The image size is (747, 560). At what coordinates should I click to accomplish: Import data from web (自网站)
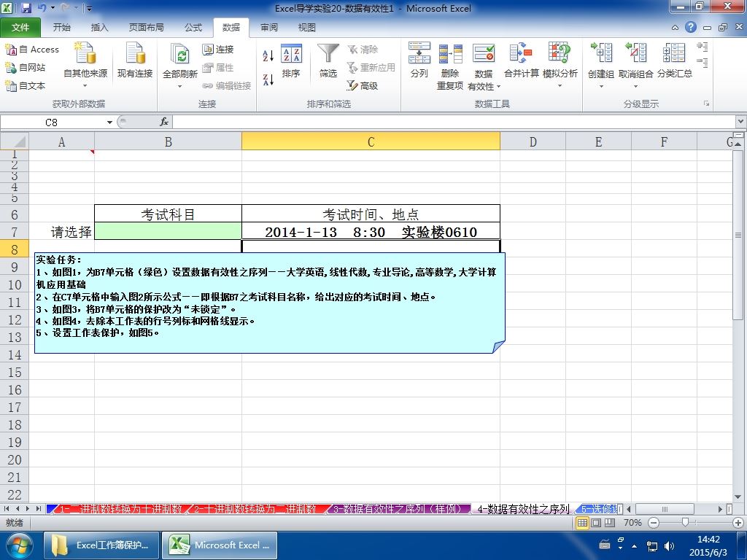[x=26, y=68]
